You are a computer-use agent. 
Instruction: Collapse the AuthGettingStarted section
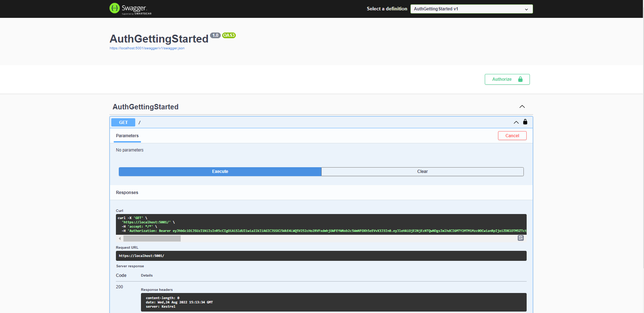522,106
